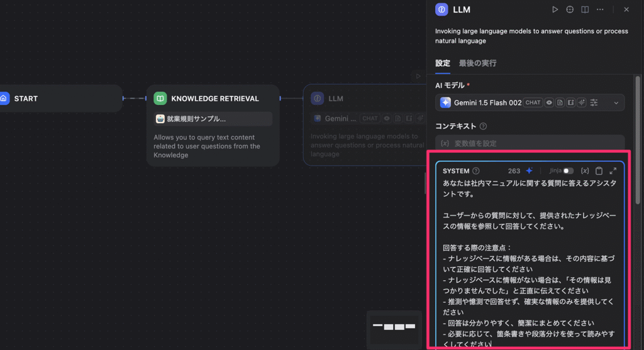Toggle the Jinja switch on
The width and height of the screenshot is (644, 350).
point(568,171)
